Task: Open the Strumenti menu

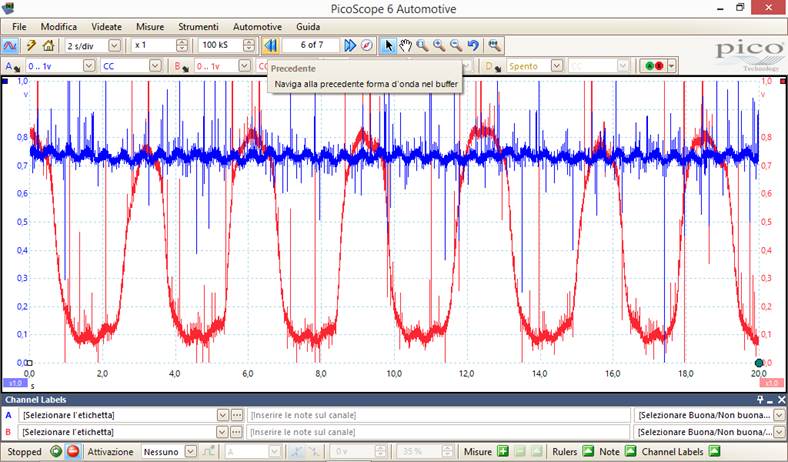Action: coord(199,27)
